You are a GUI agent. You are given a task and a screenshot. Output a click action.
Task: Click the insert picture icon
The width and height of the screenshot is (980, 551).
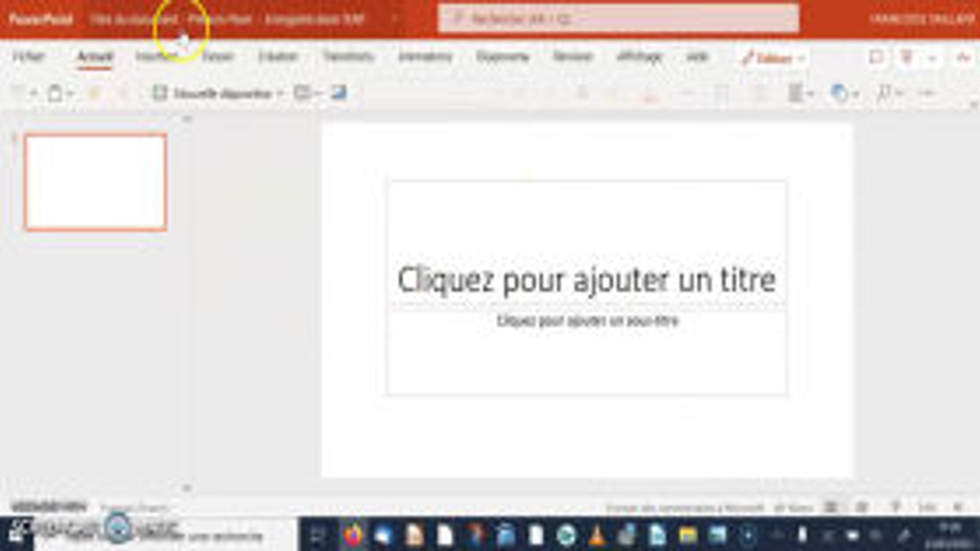click(339, 93)
